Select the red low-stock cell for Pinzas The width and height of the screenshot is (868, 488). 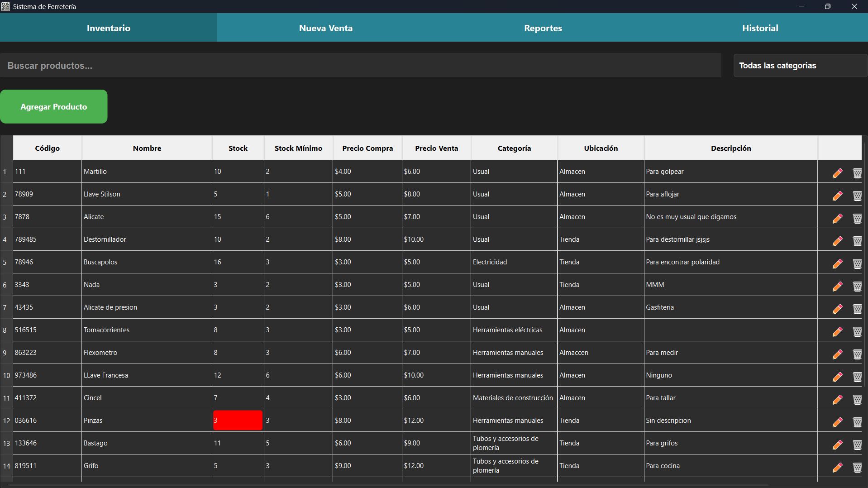pyautogui.click(x=238, y=420)
